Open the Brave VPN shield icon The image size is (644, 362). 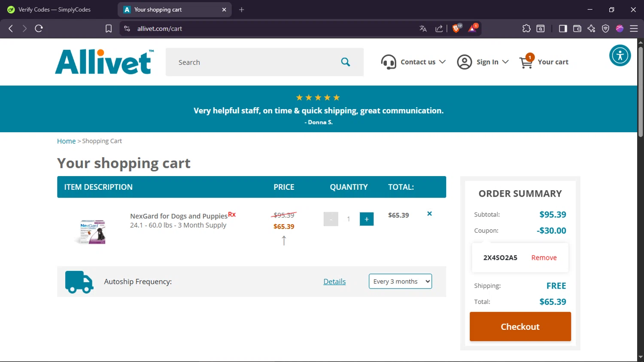(x=605, y=28)
